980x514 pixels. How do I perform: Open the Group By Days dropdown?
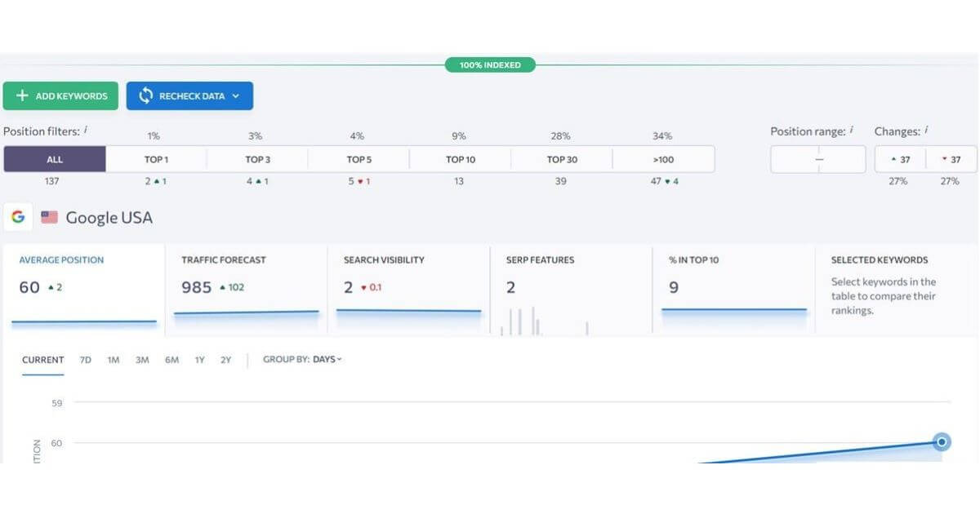coord(302,360)
